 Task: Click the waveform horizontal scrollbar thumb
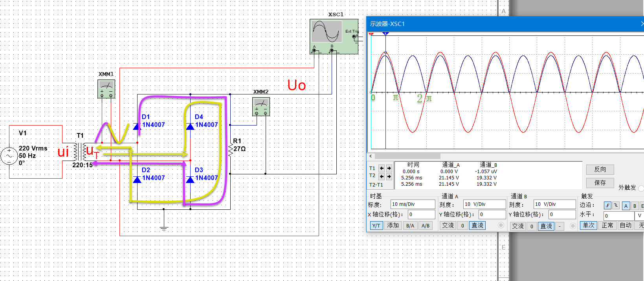point(407,156)
